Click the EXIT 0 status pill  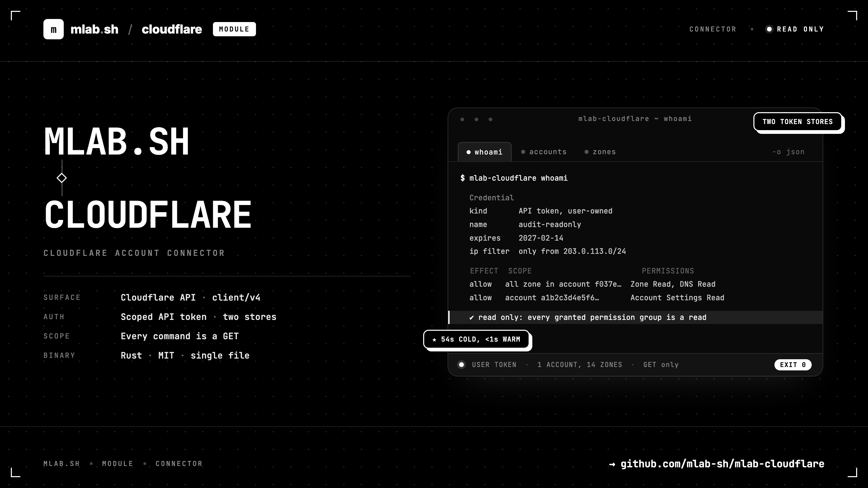[793, 365]
